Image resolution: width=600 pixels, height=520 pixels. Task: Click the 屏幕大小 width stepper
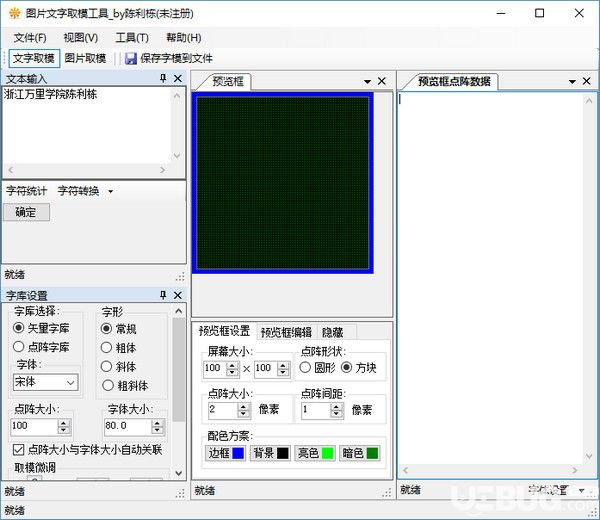[232, 369]
